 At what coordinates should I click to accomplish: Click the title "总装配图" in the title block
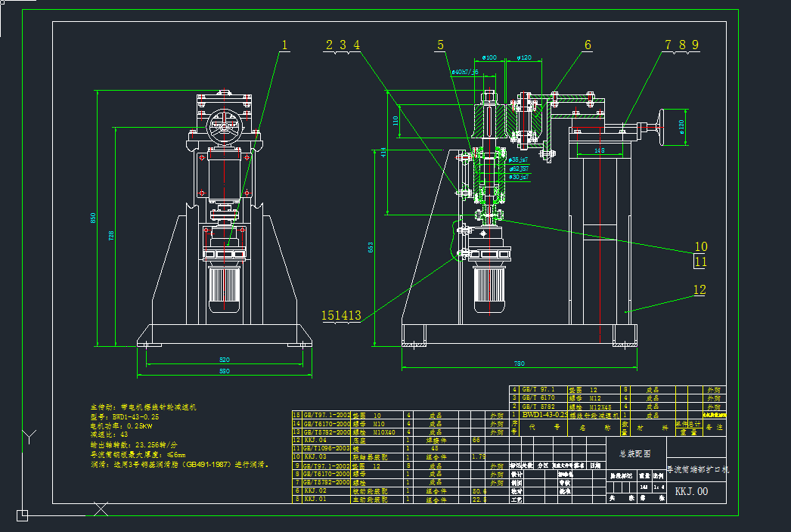tap(635, 454)
